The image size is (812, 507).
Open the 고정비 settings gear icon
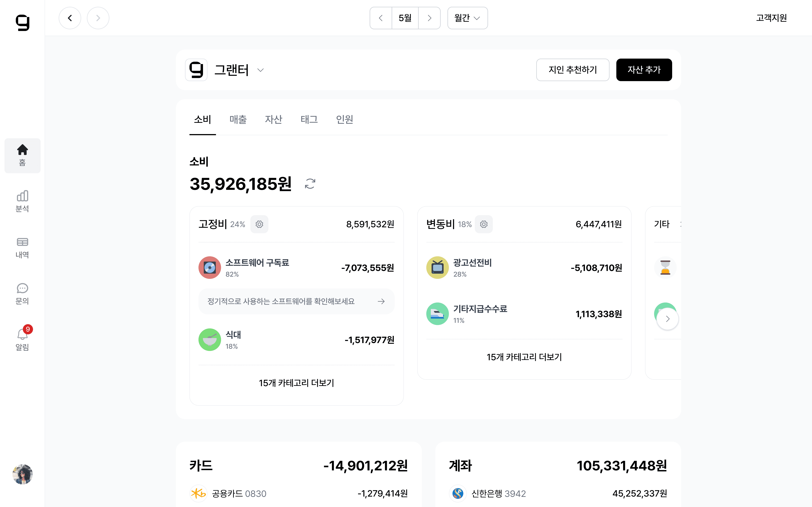point(259,224)
